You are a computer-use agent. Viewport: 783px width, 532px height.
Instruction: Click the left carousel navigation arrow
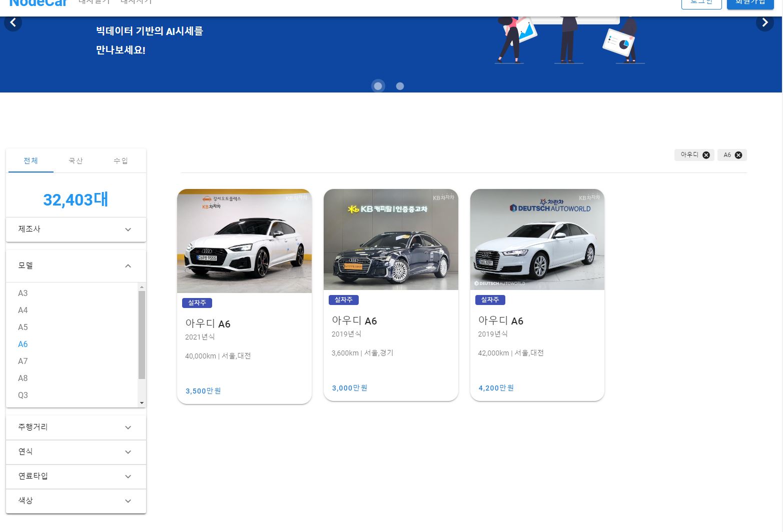click(13, 22)
